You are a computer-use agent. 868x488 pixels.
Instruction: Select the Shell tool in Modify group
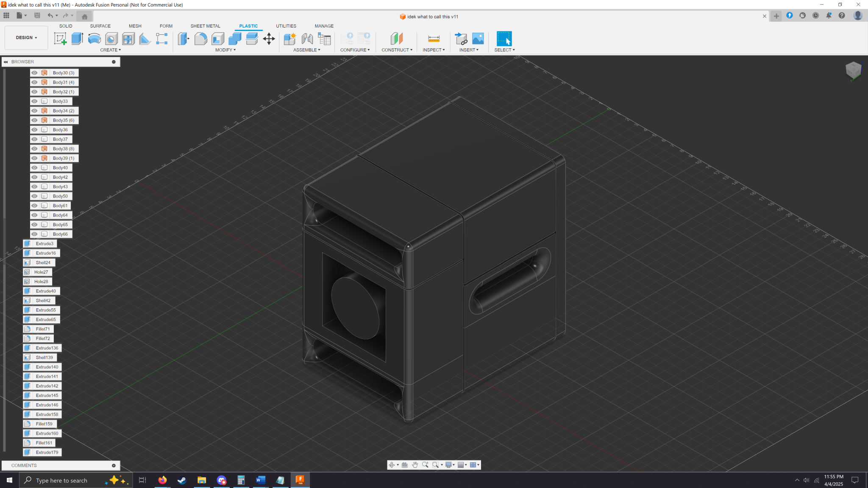point(218,39)
